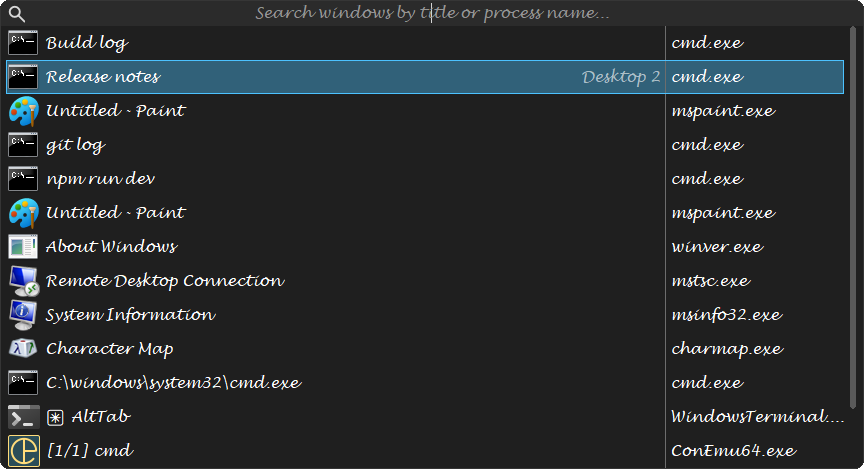The image size is (864, 469).
Task: Switch to the Build log window title
Action: tap(87, 43)
